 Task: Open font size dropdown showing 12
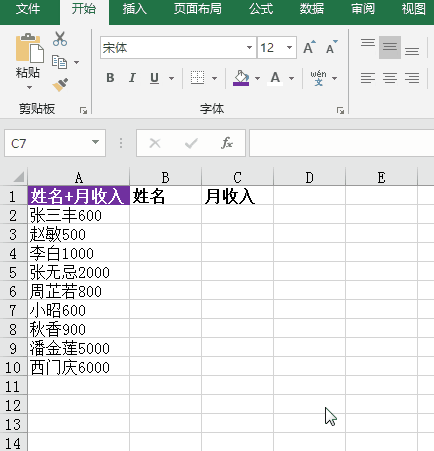point(289,48)
